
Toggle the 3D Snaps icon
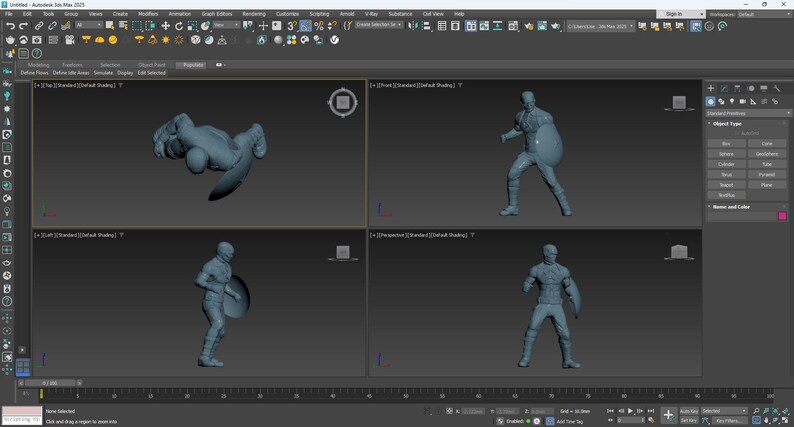[292, 25]
